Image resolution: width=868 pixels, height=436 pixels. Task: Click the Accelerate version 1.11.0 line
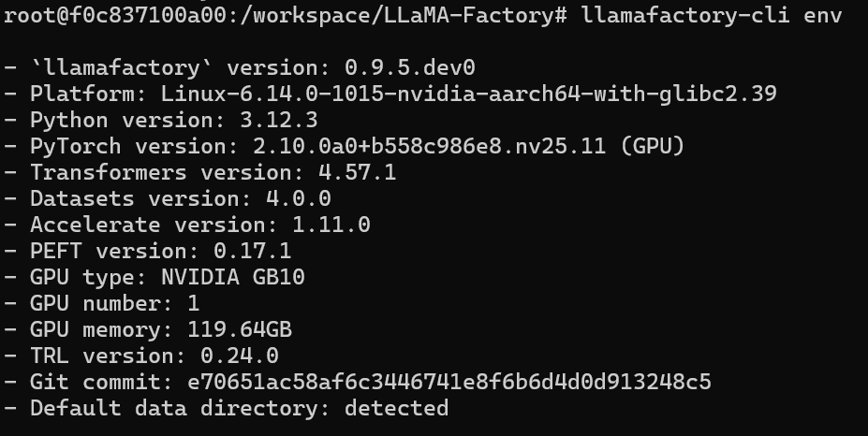(199, 225)
